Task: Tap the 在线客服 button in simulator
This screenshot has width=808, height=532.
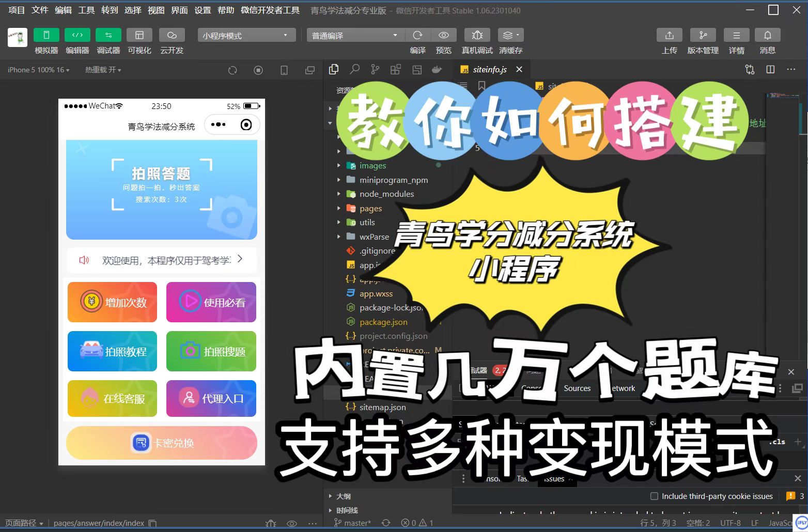Action: (x=112, y=398)
